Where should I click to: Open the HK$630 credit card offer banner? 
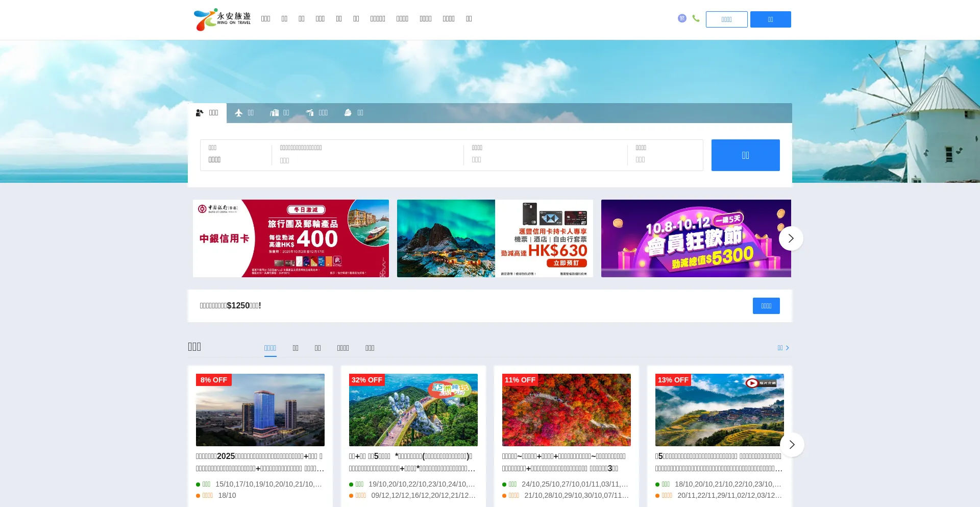(x=495, y=238)
